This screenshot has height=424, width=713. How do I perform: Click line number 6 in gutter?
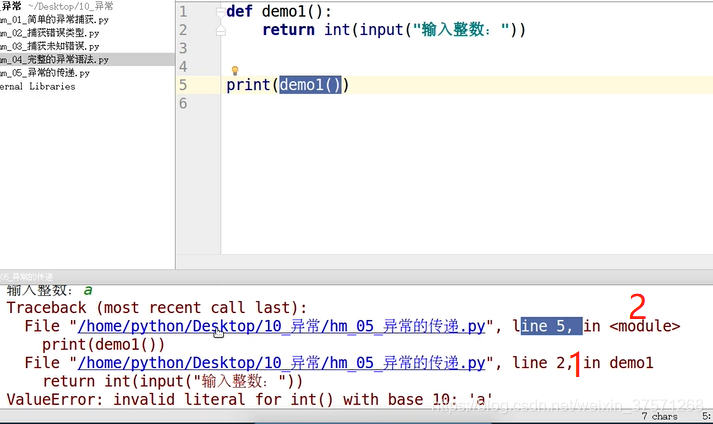coord(183,103)
